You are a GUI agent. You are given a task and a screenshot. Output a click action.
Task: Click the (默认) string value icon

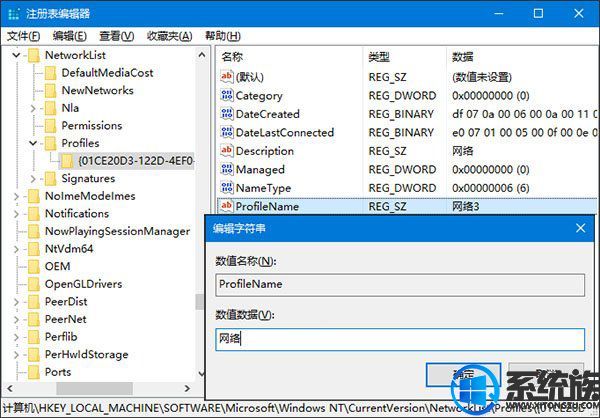[x=227, y=77]
